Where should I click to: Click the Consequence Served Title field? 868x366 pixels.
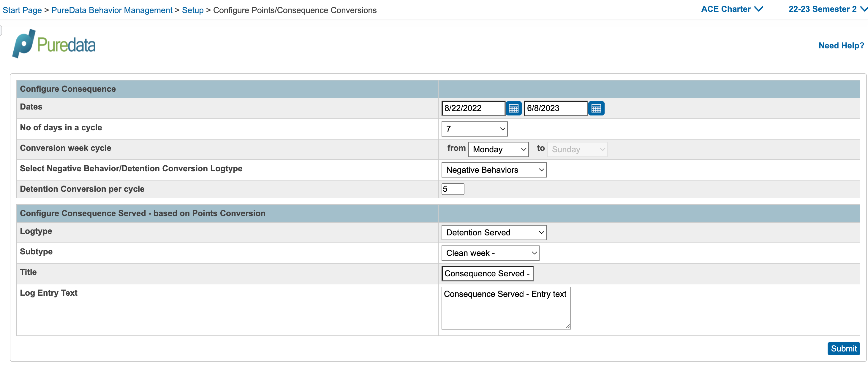(487, 273)
